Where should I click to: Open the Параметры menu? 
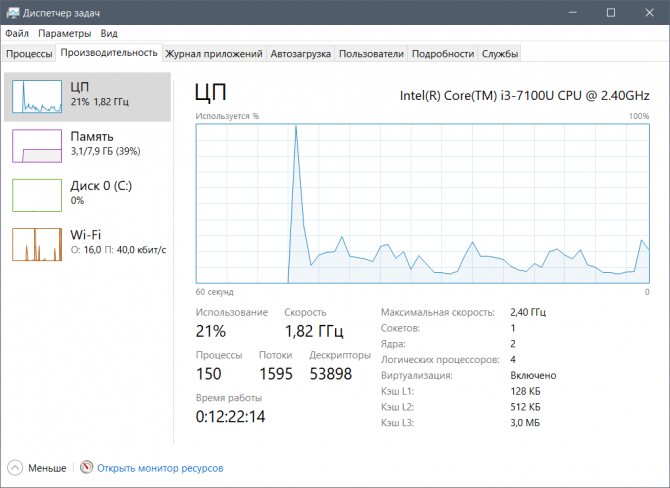click(65, 33)
